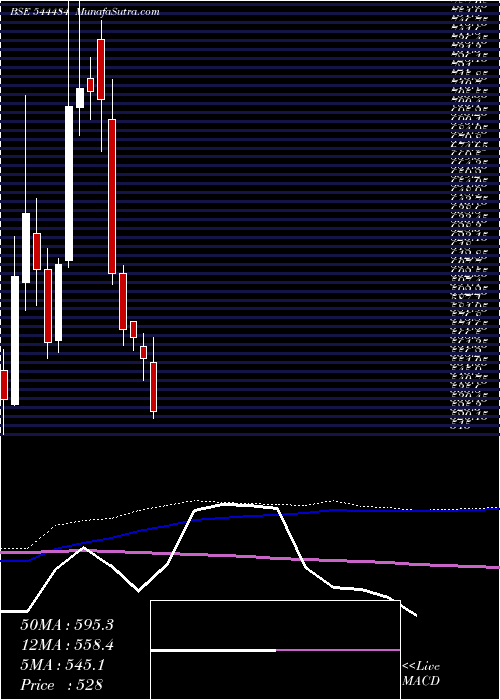Click the BSE 544484 ticker label

pyautogui.click(x=39, y=12)
